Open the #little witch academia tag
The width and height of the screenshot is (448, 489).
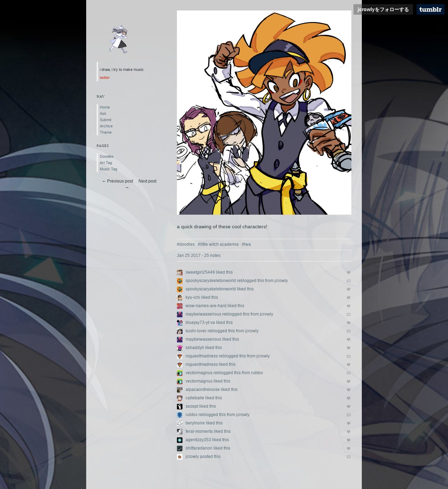coord(218,244)
